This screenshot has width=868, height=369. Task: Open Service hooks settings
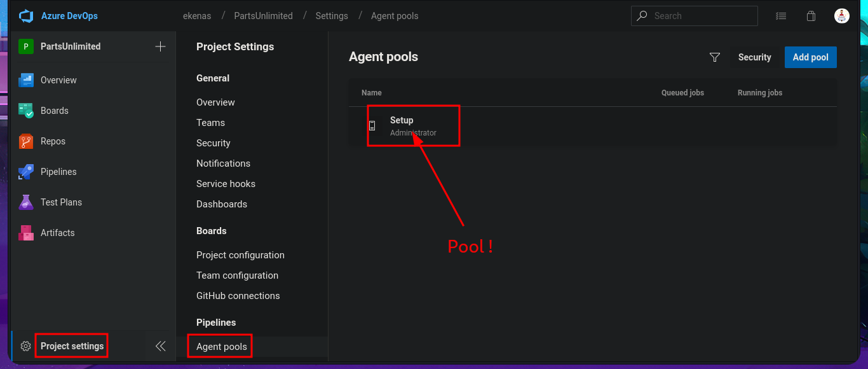pos(226,184)
